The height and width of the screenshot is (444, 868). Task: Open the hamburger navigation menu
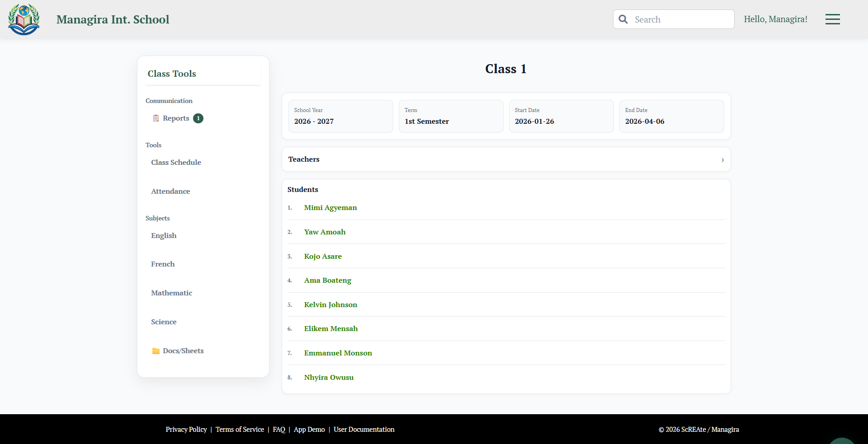pyautogui.click(x=832, y=19)
